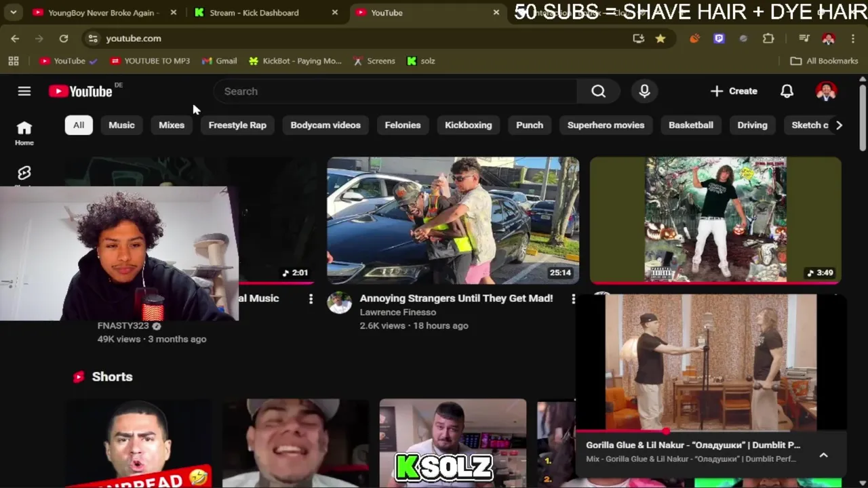The width and height of the screenshot is (868, 488).
Task: Select the Felonies chip
Action: coord(403,125)
